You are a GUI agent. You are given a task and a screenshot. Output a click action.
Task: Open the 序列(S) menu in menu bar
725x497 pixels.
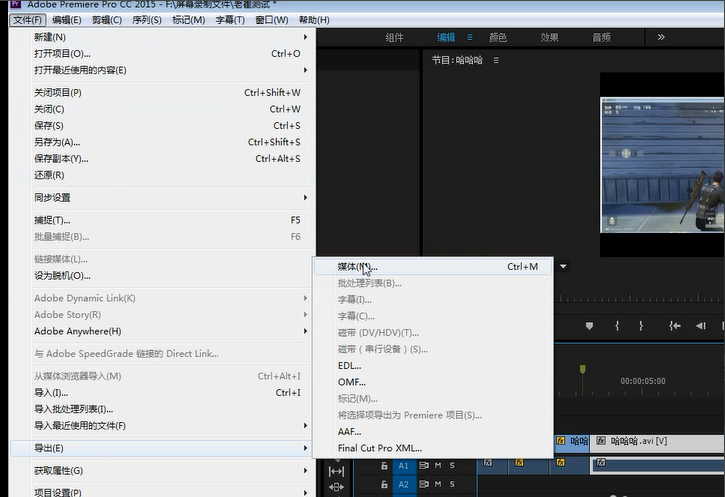click(x=147, y=20)
